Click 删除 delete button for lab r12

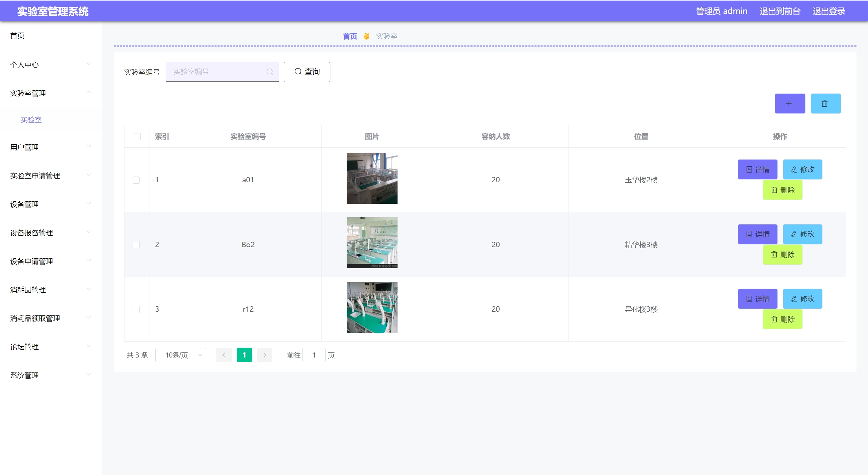(x=782, y=319)
